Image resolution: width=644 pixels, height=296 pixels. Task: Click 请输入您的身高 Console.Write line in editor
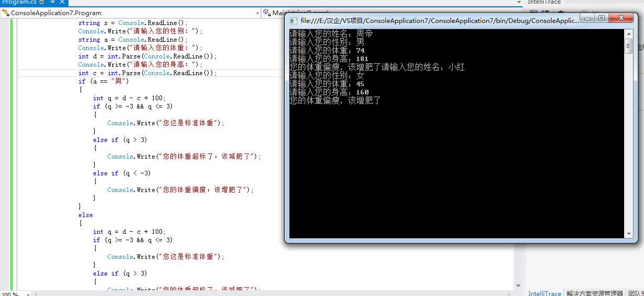tap(140, 65)
